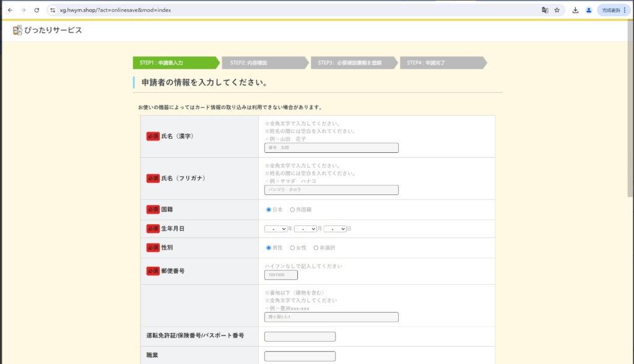634x364 pixels.
Task: Open the birth day dropdown
Action: pyautogui.click(x=335, y=229)
